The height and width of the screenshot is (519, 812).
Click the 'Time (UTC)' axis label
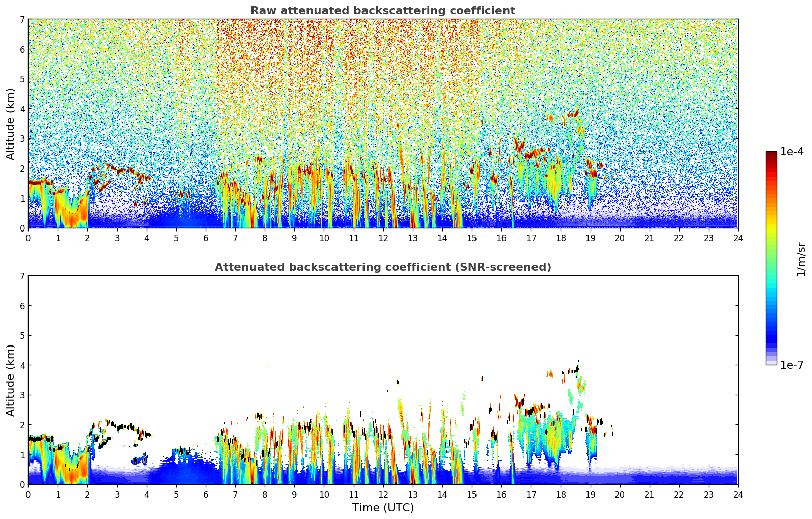[383, 508]
